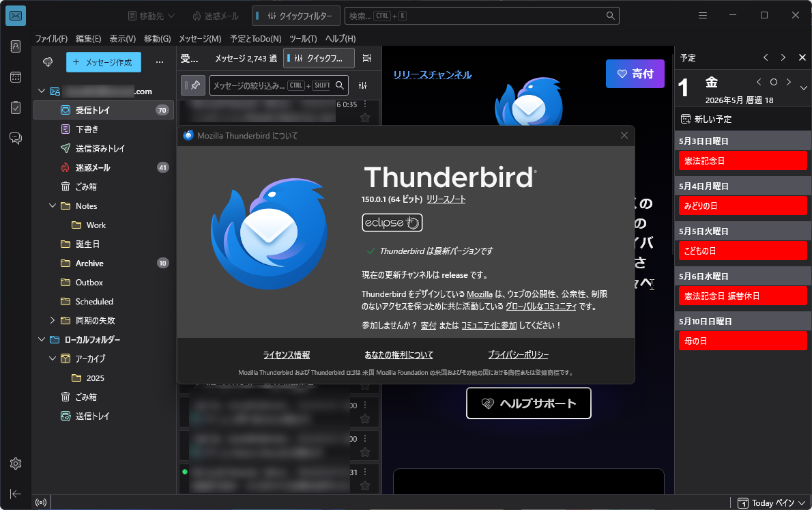The width and height of the screenshot is (812, 510).
Task: Open the プライバシーポリシー link
Action: pyautogui.click(x=518, y=355)
